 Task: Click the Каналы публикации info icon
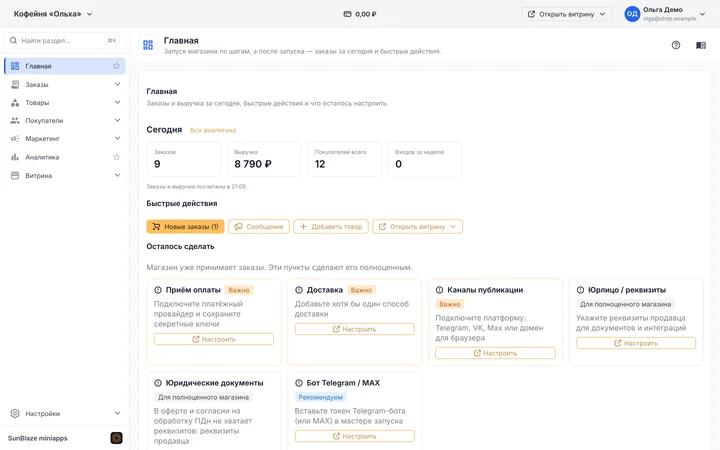coord(439,290)
